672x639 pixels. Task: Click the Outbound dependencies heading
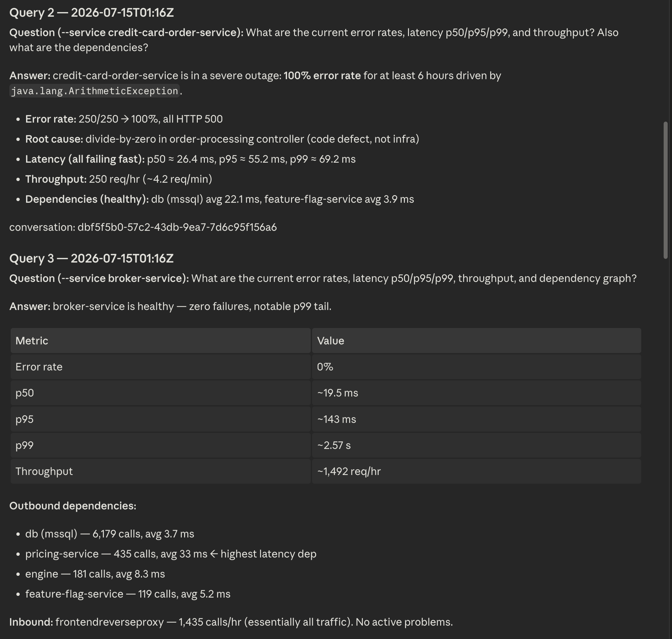tap(73, 506)
